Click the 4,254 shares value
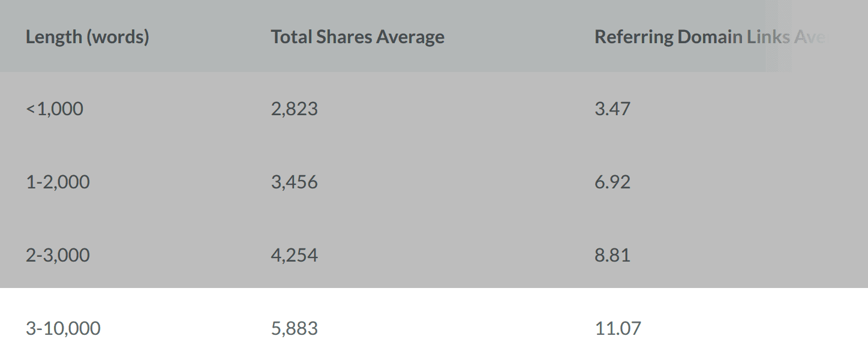Screen dimensions: 868x360 tap(294, 256)
